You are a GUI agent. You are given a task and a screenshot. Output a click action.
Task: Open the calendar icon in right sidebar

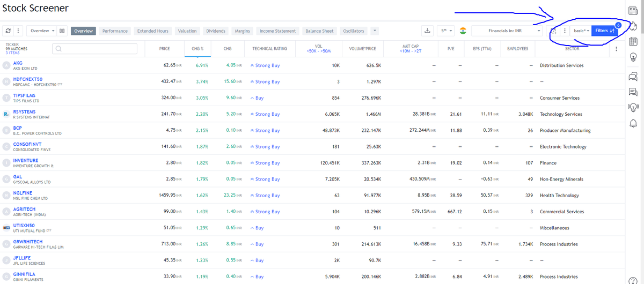coord(633,41)
